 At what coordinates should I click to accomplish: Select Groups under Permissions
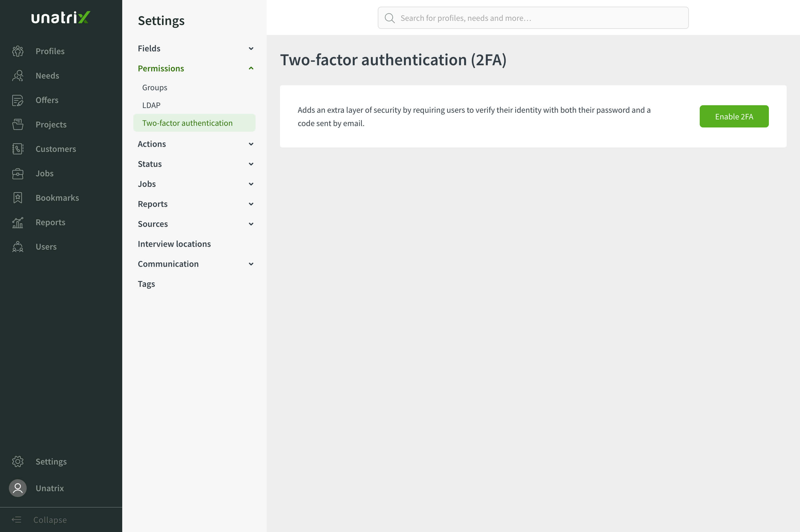pos(155,87)
